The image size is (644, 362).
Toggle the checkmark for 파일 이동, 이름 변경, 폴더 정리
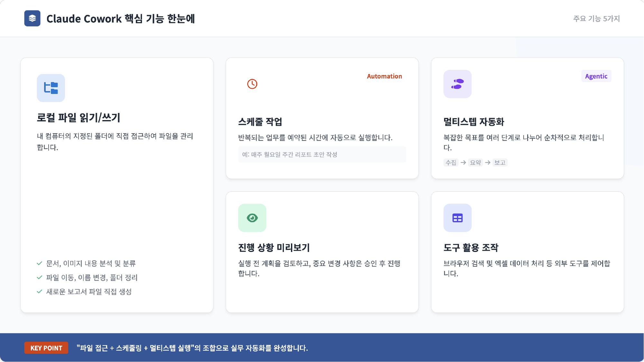[39, 277]
